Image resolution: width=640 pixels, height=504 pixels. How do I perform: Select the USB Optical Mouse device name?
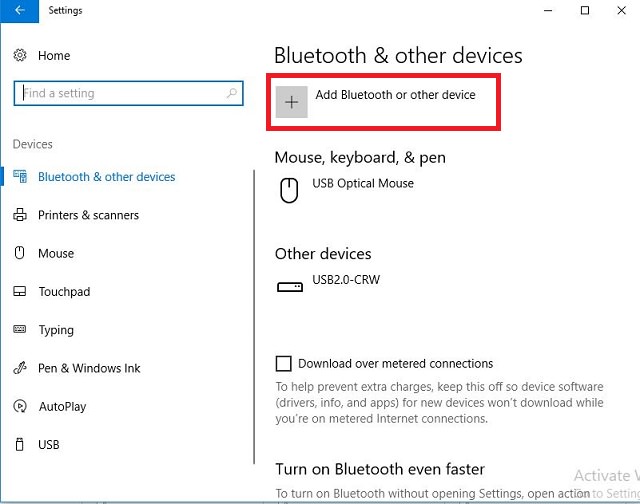click(363, 183)
